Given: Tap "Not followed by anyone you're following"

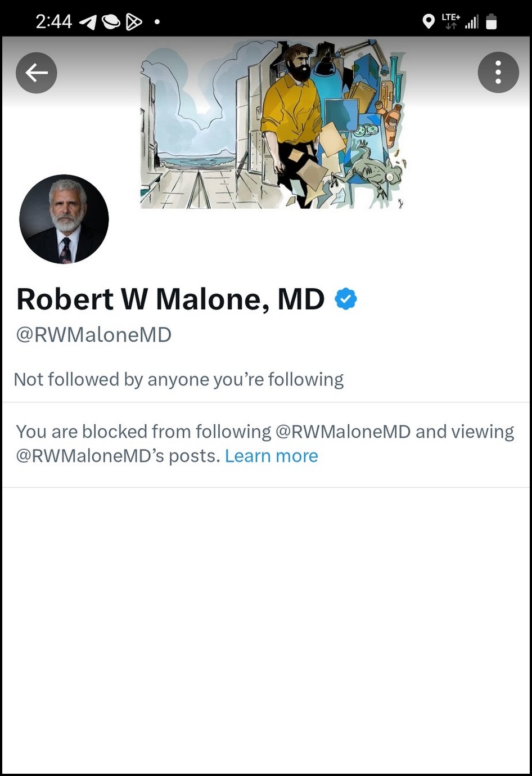Looking at the screenshot, I should click(178, 380).
